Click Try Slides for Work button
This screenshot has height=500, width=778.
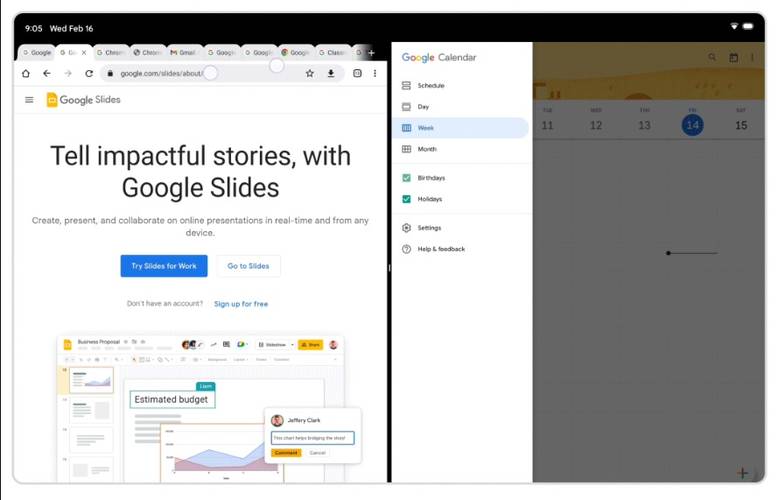pos(164,266)
